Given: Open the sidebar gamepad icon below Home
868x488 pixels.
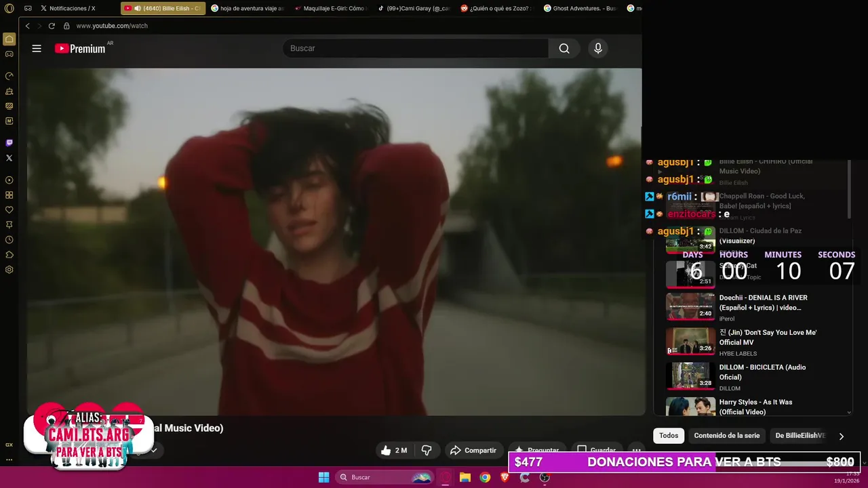Looking at the screenshot, I should pos(9,54).
